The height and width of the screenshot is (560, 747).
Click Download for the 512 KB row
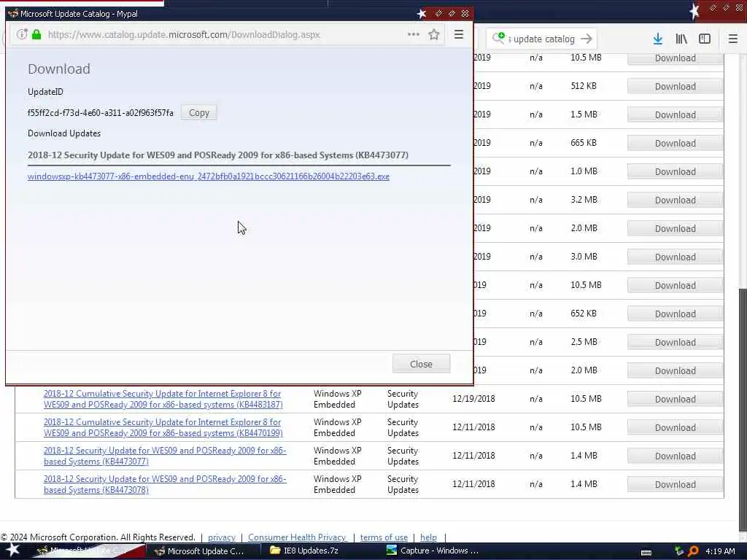coord(675,86)
